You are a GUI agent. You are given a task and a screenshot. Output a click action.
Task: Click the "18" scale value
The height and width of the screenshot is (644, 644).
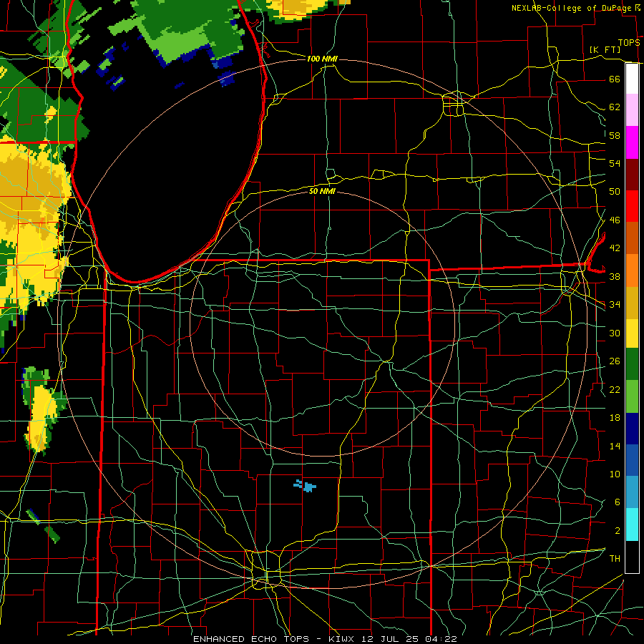pyautogui.click(x=615, y=418)
